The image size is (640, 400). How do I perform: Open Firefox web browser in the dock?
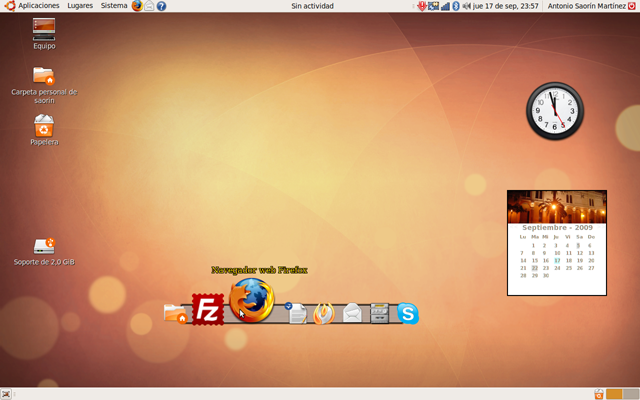pyautogui.click(x=251, y=300)
